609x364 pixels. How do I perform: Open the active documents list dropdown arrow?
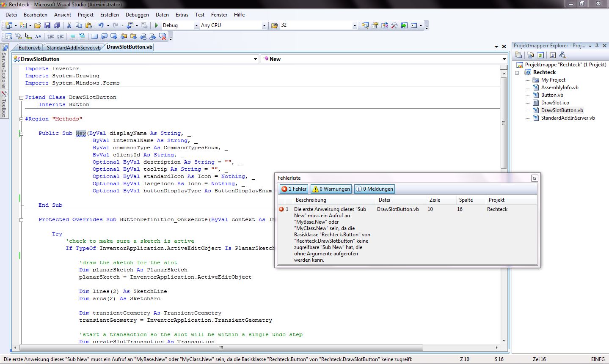click(x=496, y=47)
